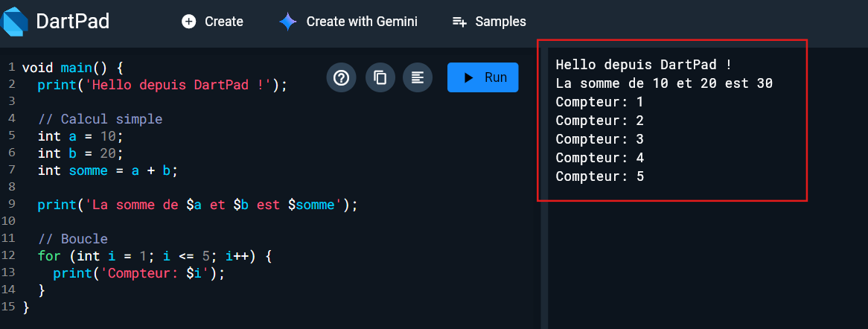Click the DartPad title text
Screen dimensions: 868x329
(x=73, y=22)
